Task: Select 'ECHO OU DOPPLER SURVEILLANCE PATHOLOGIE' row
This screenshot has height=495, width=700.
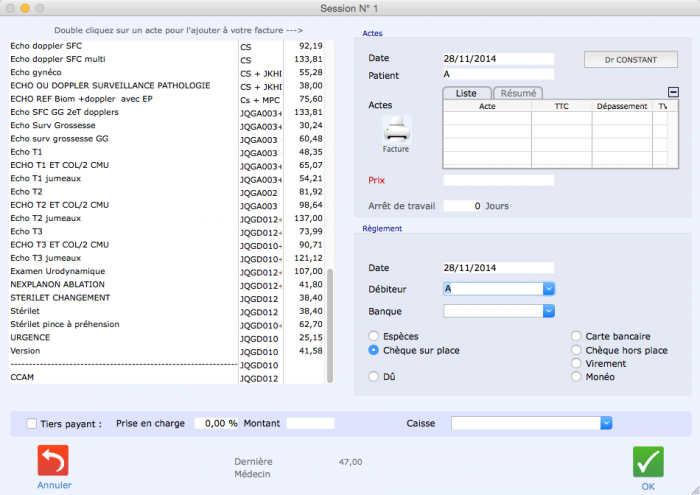Action: pyautogui.click(x=166, y=86)
